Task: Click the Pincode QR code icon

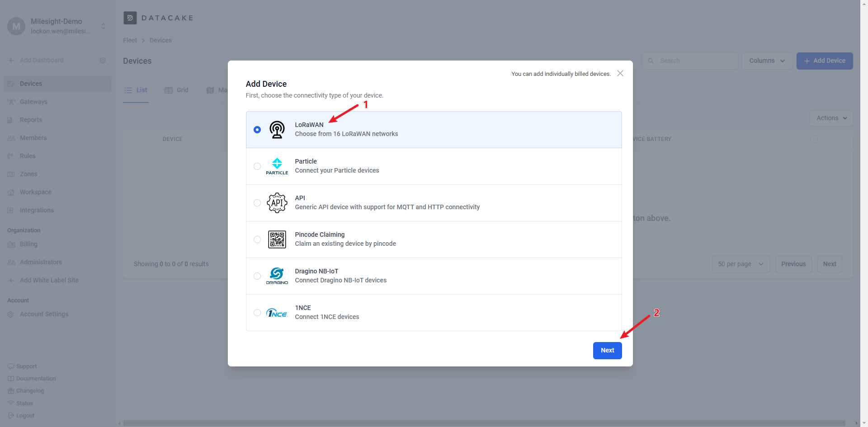Action: click(277, 239)
